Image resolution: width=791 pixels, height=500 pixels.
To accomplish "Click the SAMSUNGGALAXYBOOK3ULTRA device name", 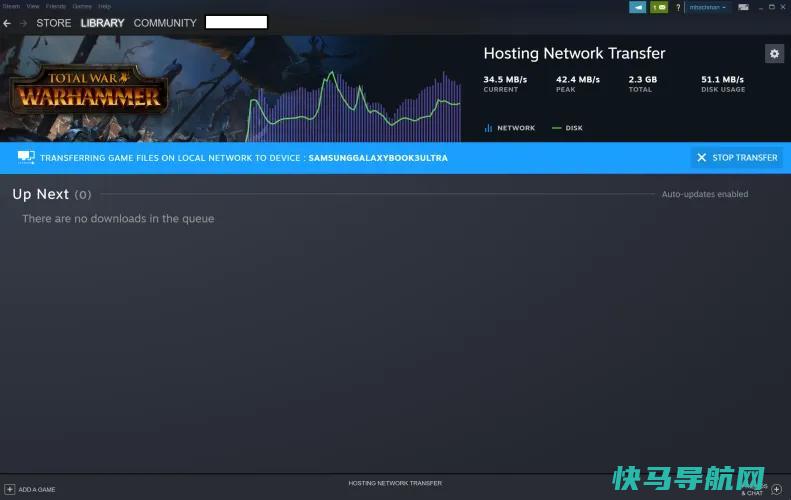I will (378, 158).
